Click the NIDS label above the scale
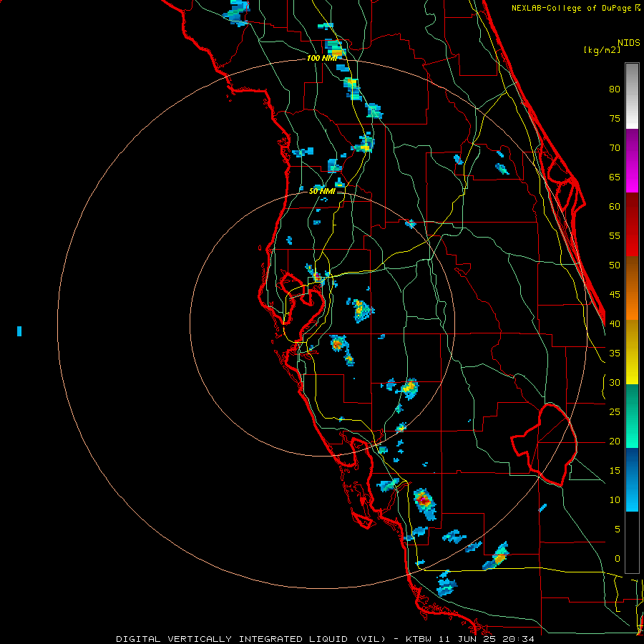The width and height of the screenshot is (644, 644). coord(629,42)
